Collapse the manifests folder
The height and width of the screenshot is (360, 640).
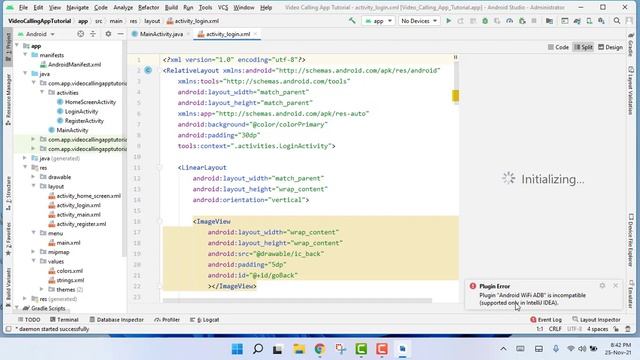25,55
